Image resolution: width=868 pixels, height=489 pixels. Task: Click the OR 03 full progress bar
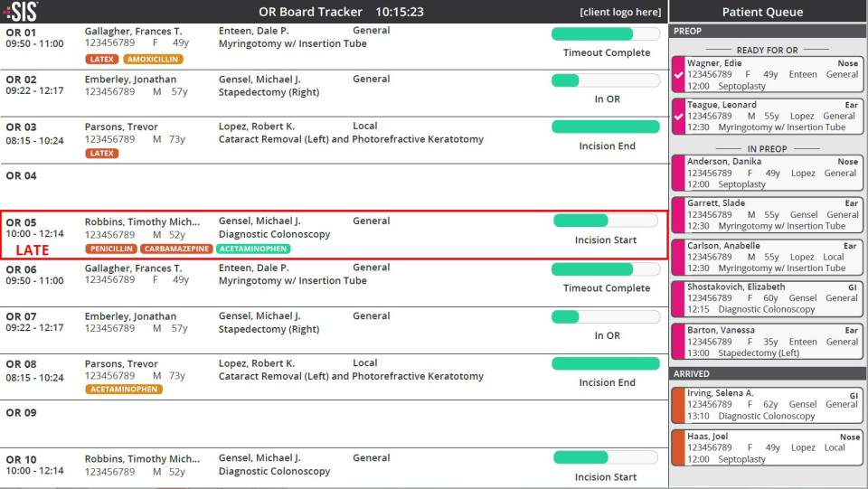pos(606,127)
